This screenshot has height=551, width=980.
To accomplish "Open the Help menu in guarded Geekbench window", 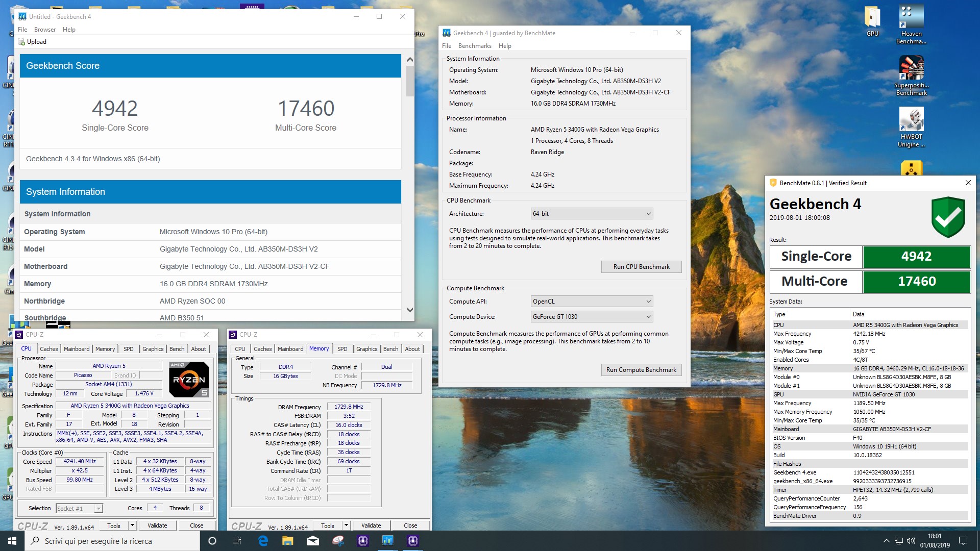I will 505,46.
